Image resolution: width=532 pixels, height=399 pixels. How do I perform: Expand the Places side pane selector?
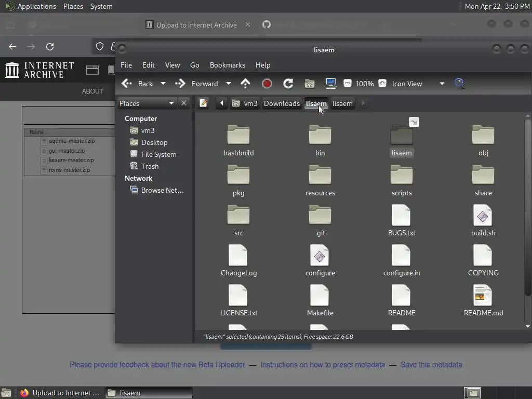coord(147,103)
